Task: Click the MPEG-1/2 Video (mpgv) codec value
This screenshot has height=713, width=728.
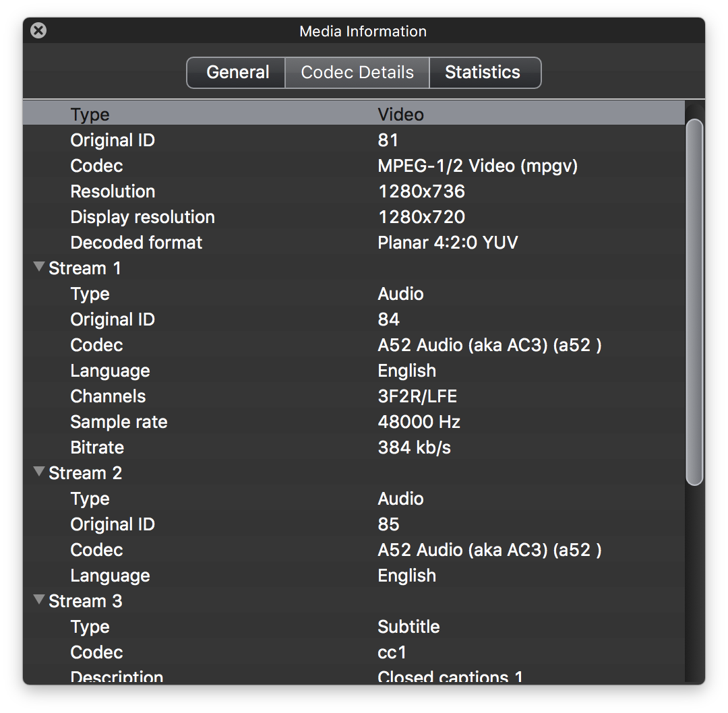Action: [x=477, y=166]
